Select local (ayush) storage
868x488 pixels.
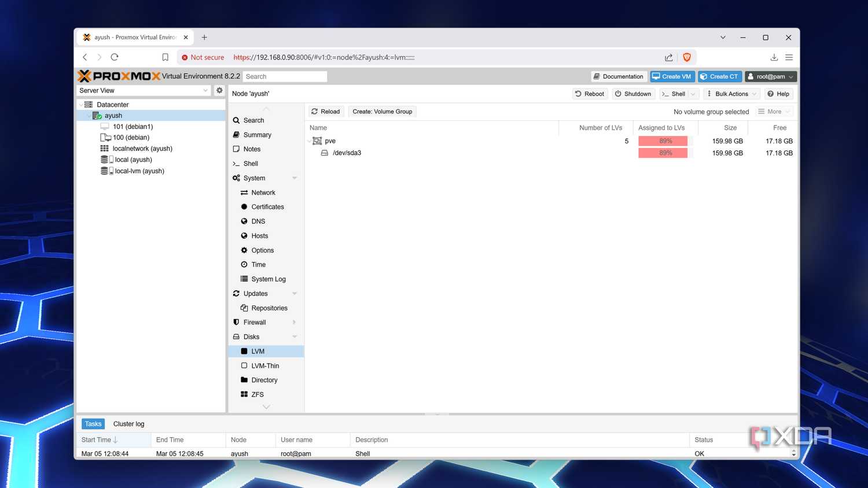[x=133, y=160]
